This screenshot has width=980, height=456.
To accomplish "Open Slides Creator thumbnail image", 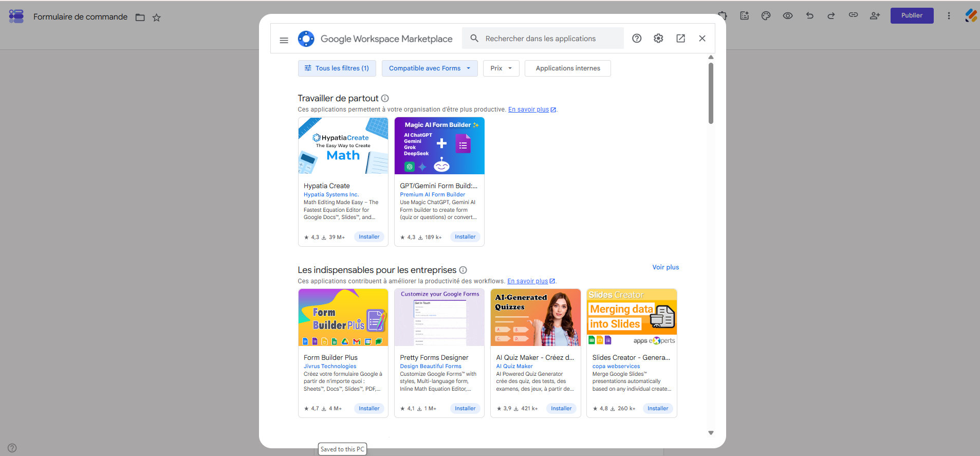I will point(632,318).
